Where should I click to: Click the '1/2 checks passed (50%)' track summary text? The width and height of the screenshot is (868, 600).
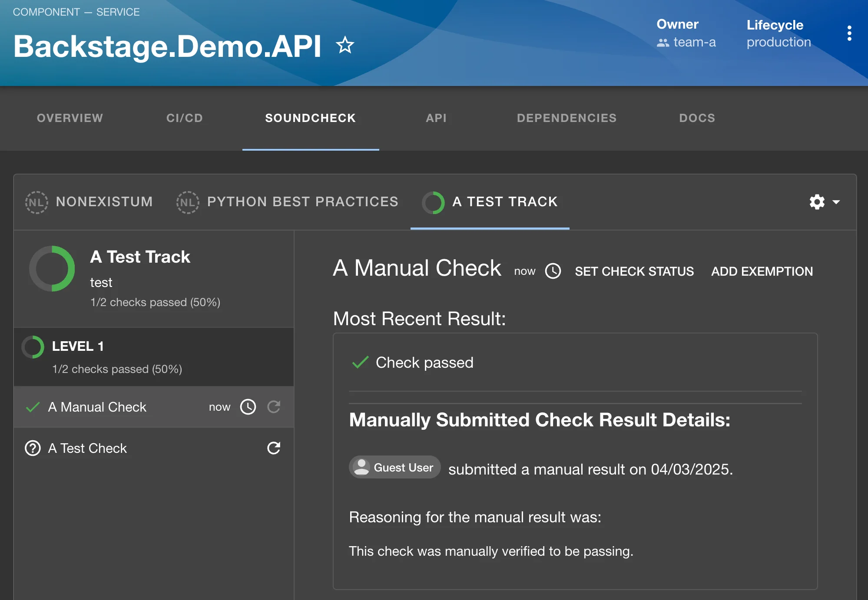[x=155, y=302]
